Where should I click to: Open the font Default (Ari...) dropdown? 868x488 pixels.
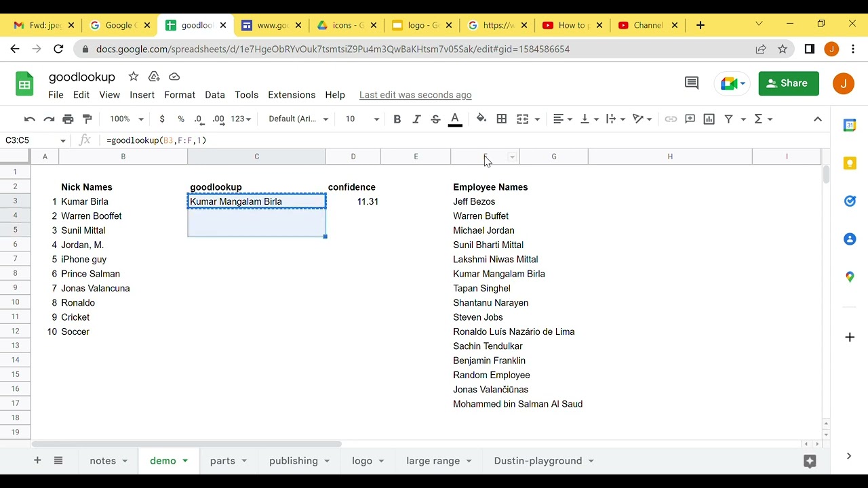coord(298,119)
